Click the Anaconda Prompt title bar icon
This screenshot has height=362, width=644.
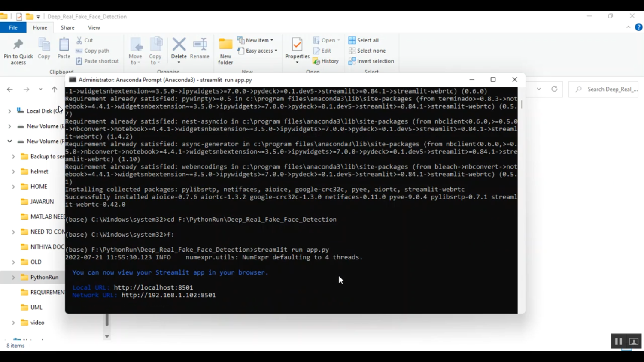pyautogui.click(x=73, y=80)
